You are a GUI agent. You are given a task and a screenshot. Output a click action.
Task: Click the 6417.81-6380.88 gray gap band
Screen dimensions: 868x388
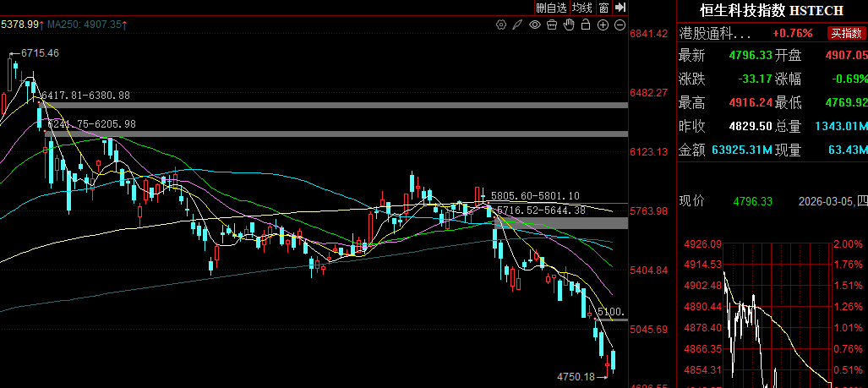(338, 105)
